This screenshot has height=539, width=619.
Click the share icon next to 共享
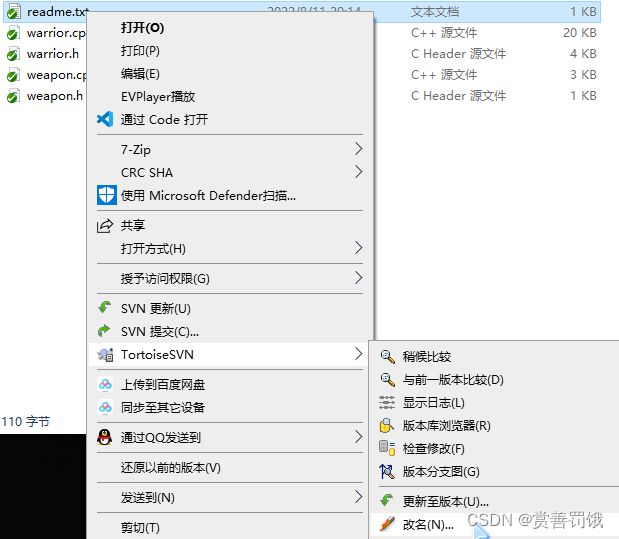(105, 225)
